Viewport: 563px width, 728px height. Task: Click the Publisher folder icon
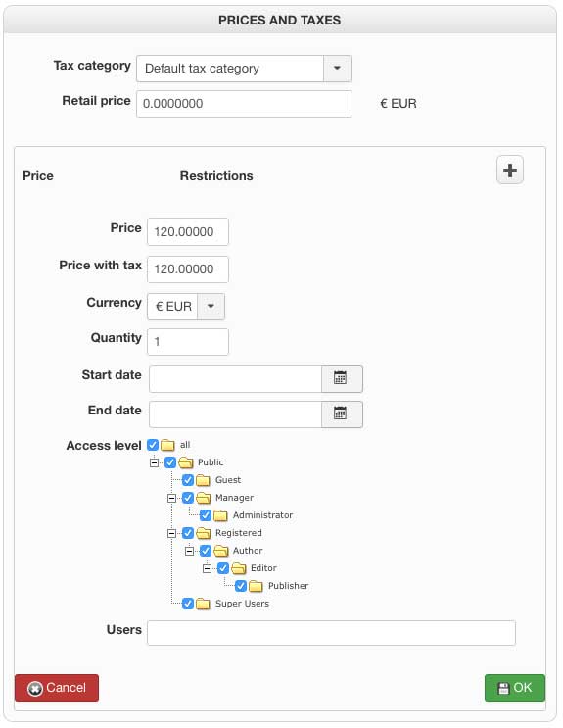pos(256,586)
